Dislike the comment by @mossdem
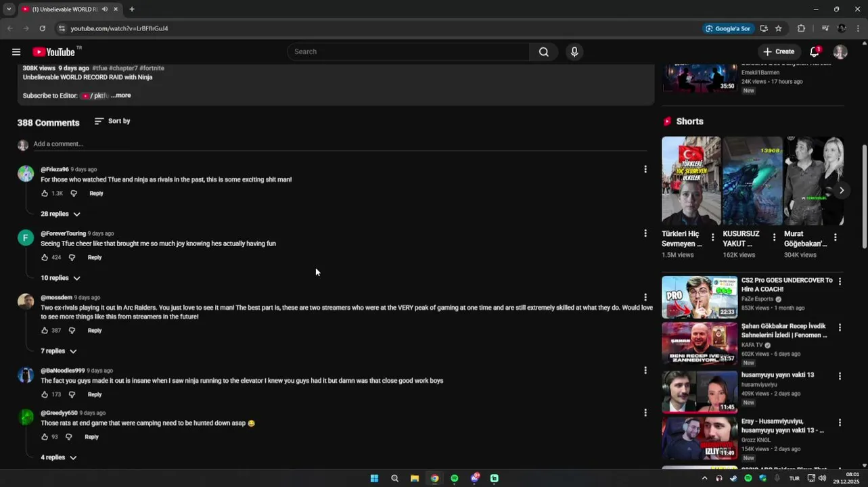 pos(72,331)
